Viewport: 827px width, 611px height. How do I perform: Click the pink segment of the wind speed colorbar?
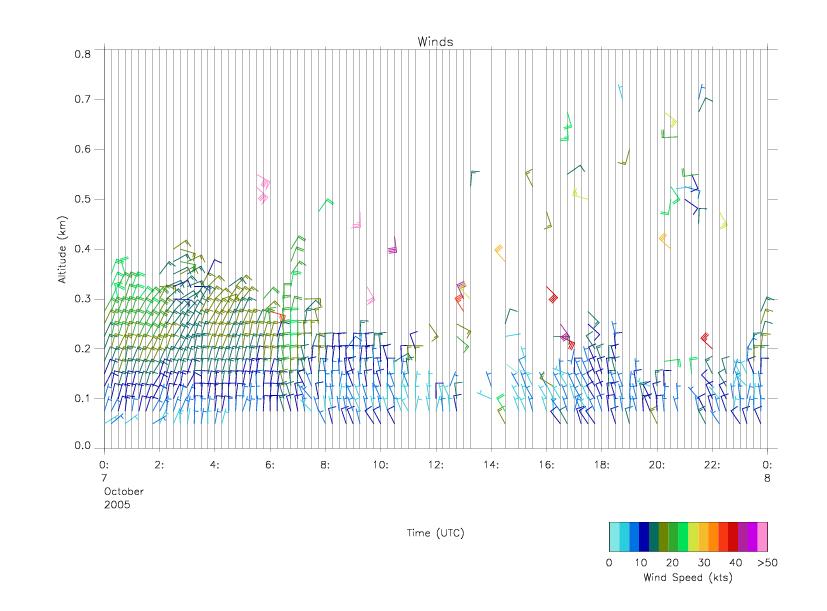pyautogui.click(x=763, y=537)
